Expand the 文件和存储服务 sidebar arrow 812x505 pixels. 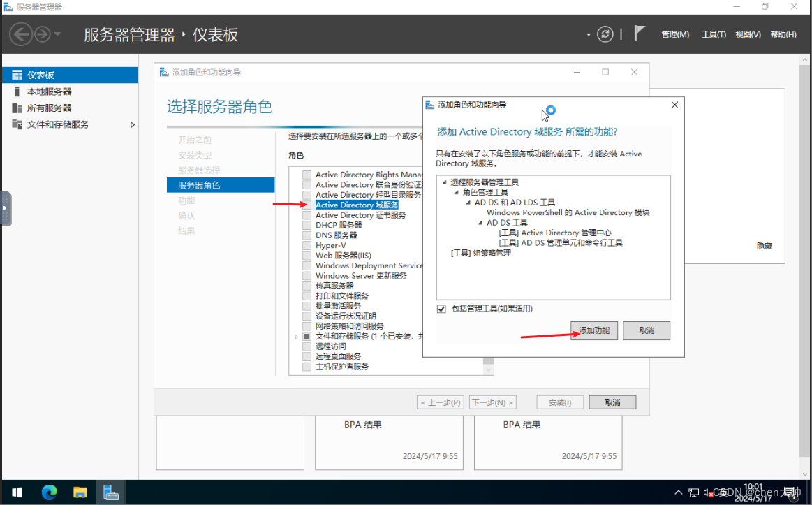(x=133, y=124)
